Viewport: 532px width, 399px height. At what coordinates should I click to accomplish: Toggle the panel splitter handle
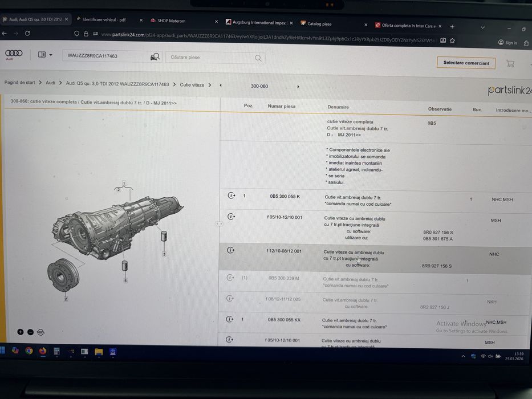219,224
